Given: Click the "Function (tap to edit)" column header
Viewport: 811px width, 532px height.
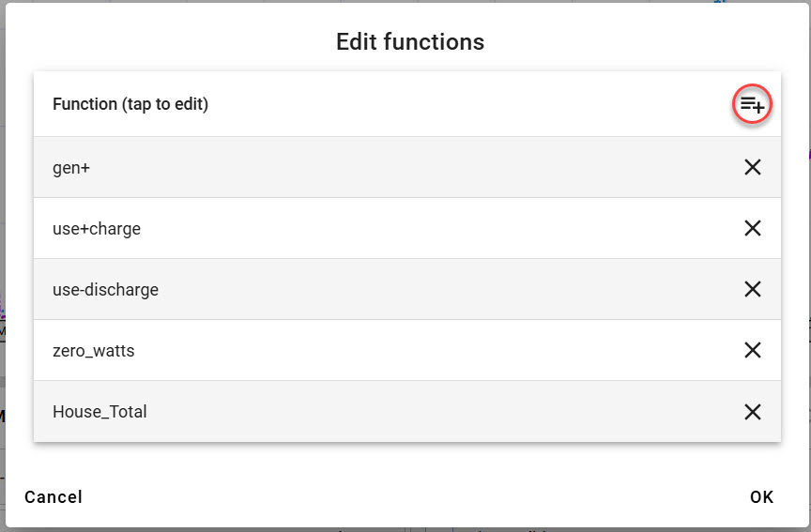Looking at the screenshot, I should 130,104.
